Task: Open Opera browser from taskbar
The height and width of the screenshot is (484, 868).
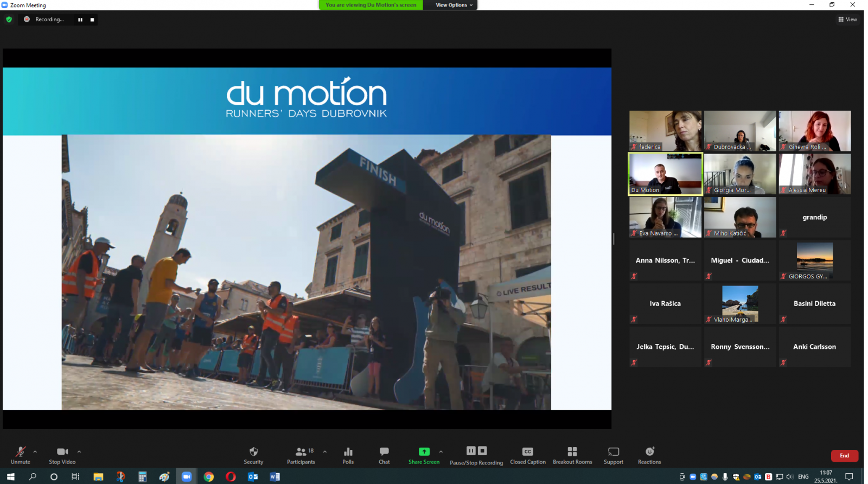Action: point(231,476)
